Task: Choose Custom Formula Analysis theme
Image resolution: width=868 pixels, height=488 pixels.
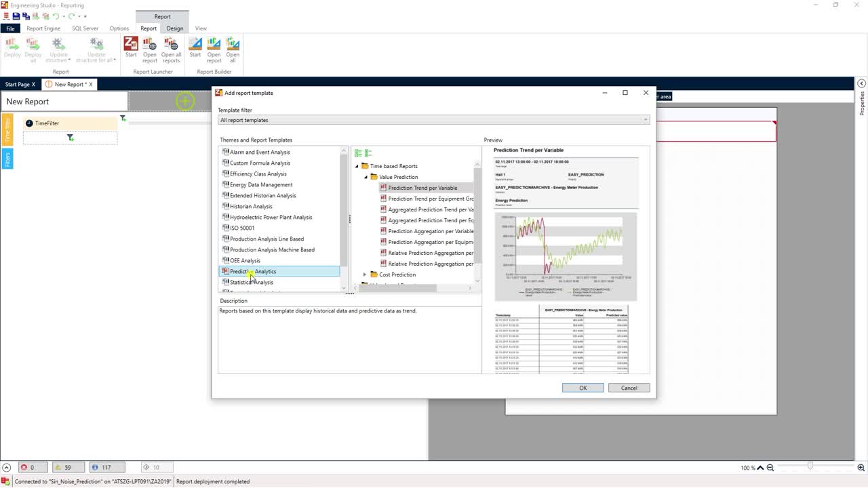Action: (260, 163)
